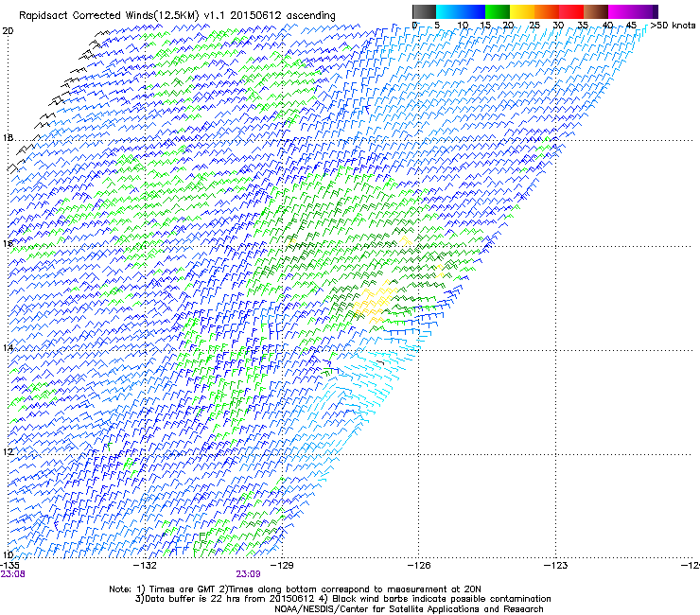Image resolution: width=700 pixels, height=615 pixels.
Task: Click the '18' latitude axis label
Action: pyautogui.click(x=8, y=138)
